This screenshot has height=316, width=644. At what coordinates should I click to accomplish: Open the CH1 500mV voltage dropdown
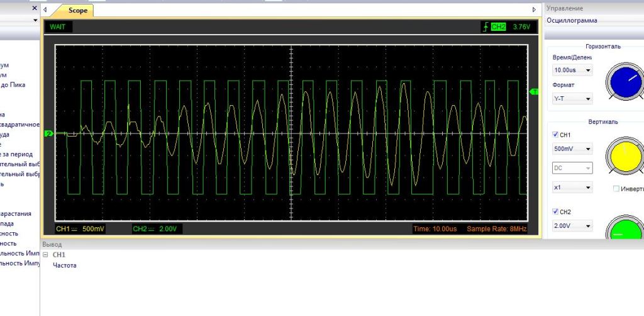(572, 149)
